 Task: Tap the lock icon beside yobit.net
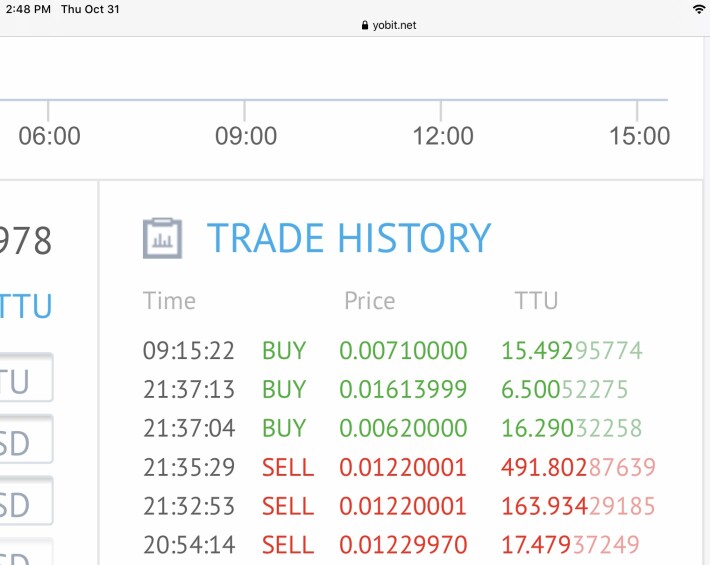[x=365, y=25]
